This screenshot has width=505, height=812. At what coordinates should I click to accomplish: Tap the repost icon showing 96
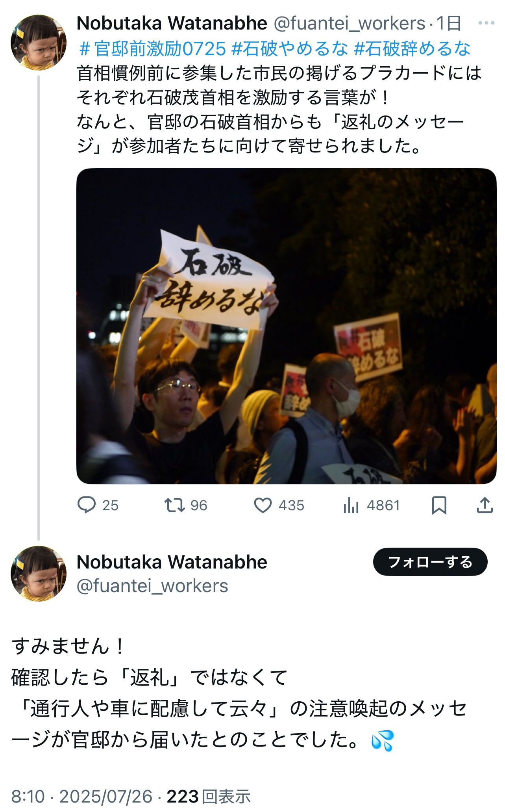click(174, 505)
